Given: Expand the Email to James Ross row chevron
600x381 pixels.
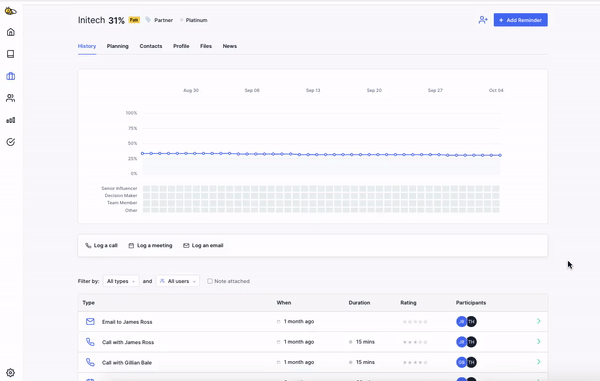Looking at the screenshot, I should click(x=538, y=321).
